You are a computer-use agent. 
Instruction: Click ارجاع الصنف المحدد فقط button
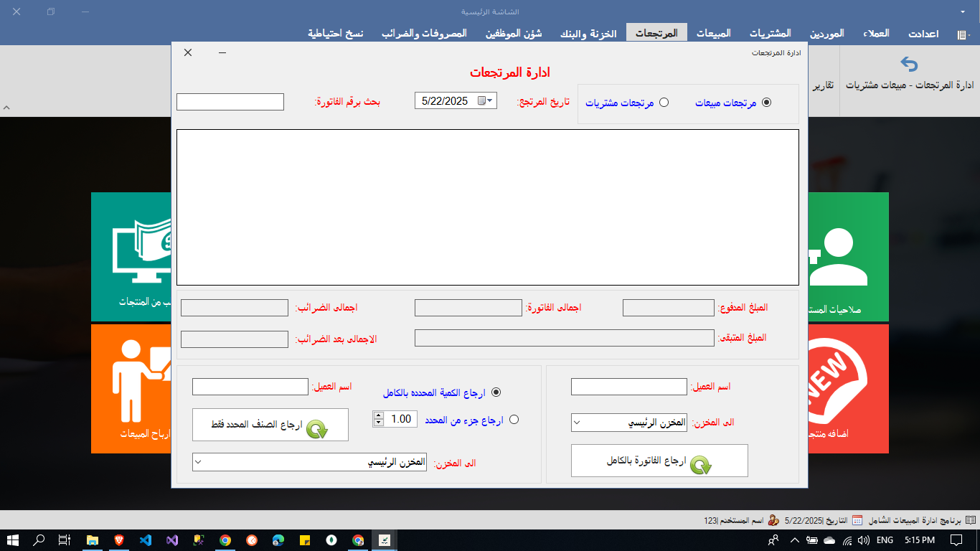click(x=270, y=425)
